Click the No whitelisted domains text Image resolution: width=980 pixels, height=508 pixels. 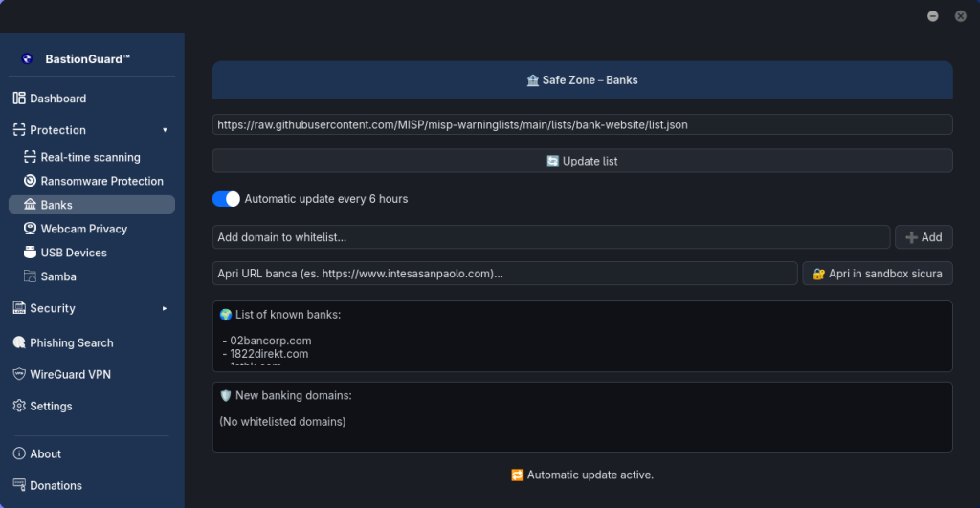(282, 422)
